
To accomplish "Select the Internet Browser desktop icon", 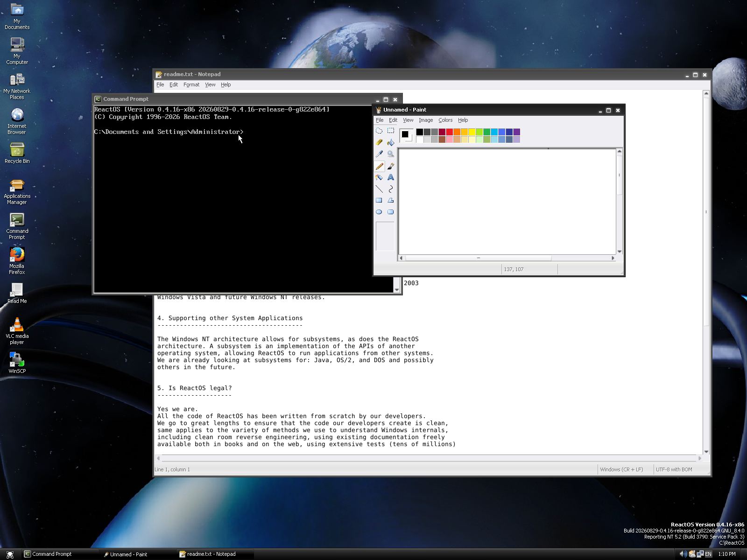I will pos(17,121).
